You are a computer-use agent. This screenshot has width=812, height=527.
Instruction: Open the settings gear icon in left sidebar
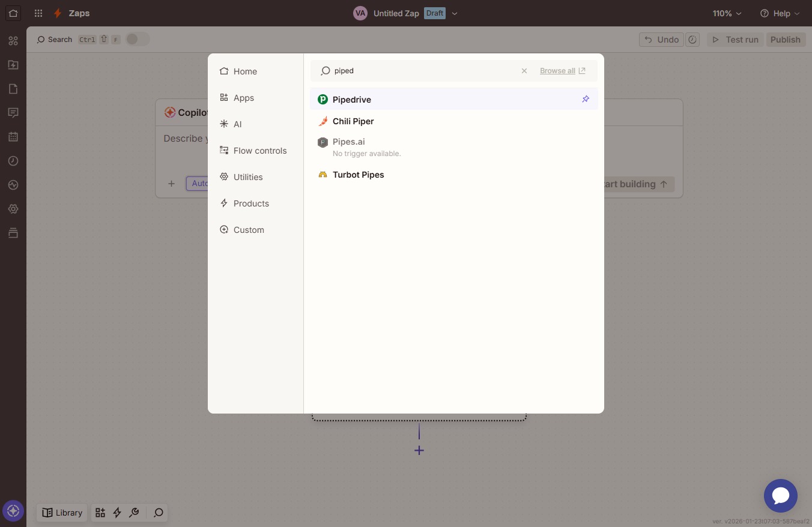click(x=13, y=209)
